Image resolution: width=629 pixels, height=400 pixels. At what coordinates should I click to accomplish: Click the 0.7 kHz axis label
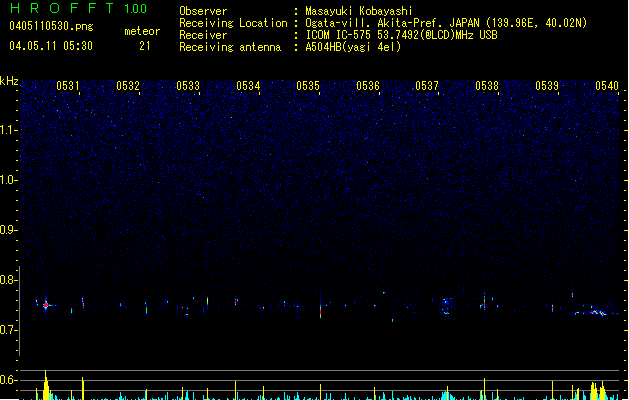click(8, 330)
